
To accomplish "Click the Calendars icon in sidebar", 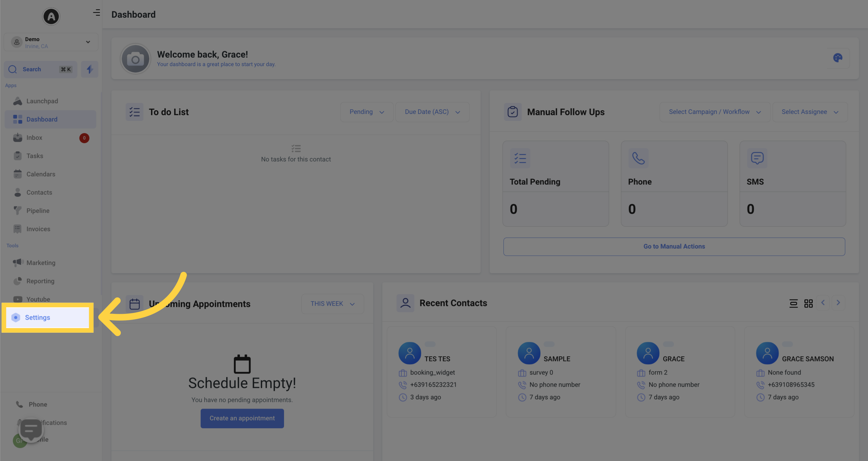I will click(x=18, y=174).
